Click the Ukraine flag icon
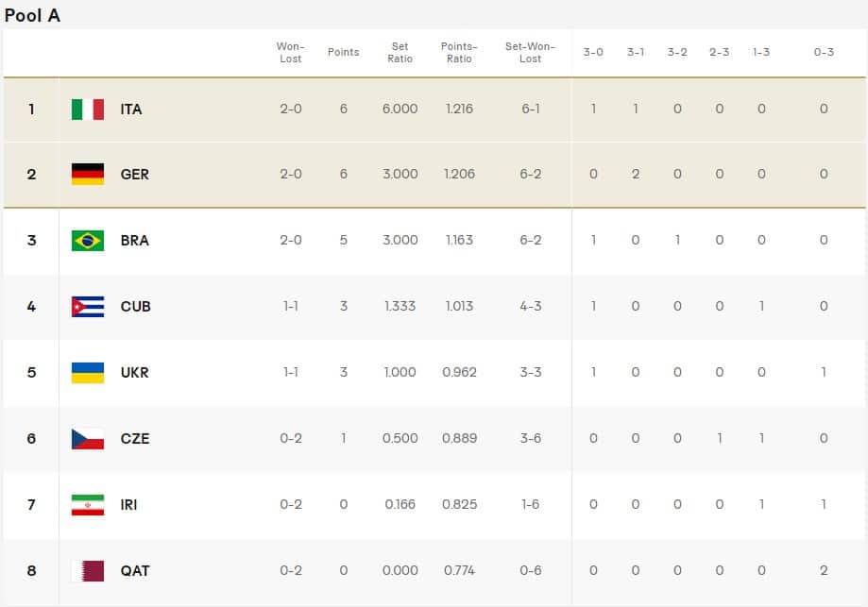The height and width of the screenshot is (607, 868). tap(88, 373)
